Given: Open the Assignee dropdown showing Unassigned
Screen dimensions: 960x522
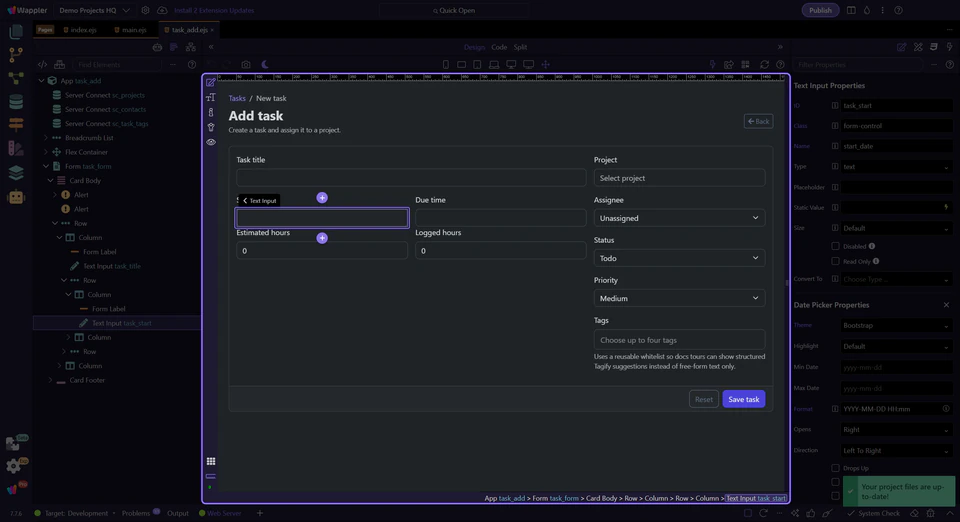Looking at the screenshot, I should tap(679, 218).
